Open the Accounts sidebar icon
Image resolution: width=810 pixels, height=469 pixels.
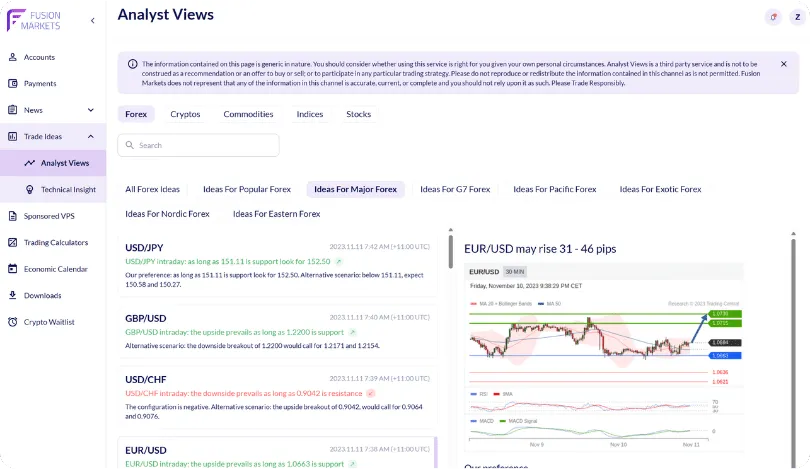click(x=12, y=57)
